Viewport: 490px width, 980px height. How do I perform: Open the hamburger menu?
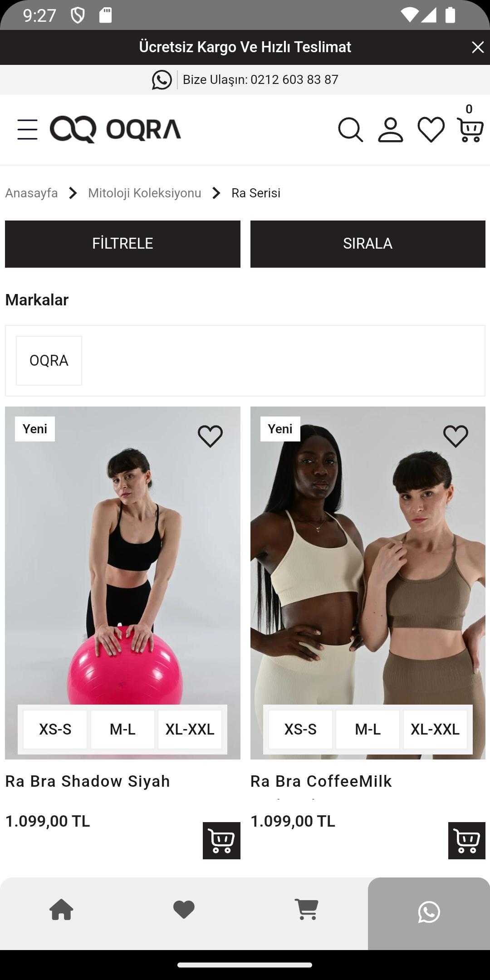point(27,130)
